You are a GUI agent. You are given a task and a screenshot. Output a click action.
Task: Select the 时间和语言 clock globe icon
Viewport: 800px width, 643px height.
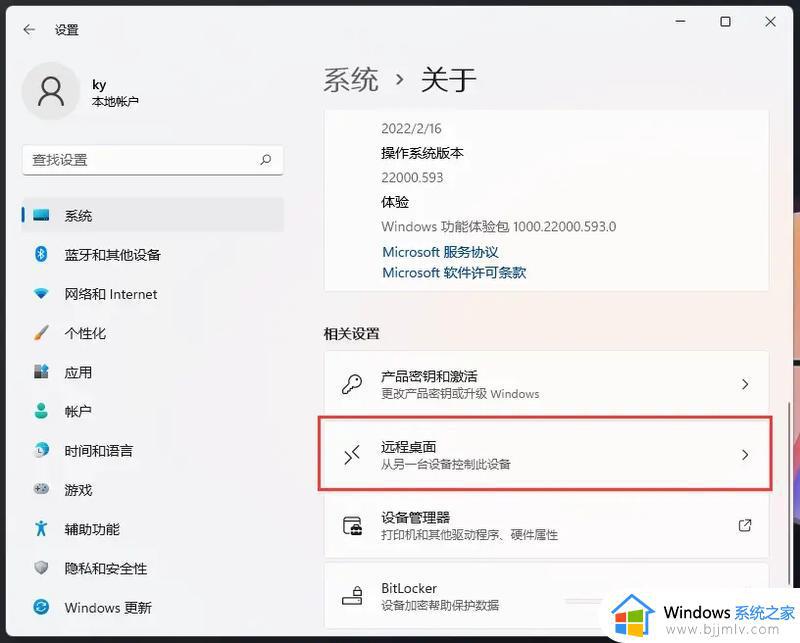click(41, 450)
